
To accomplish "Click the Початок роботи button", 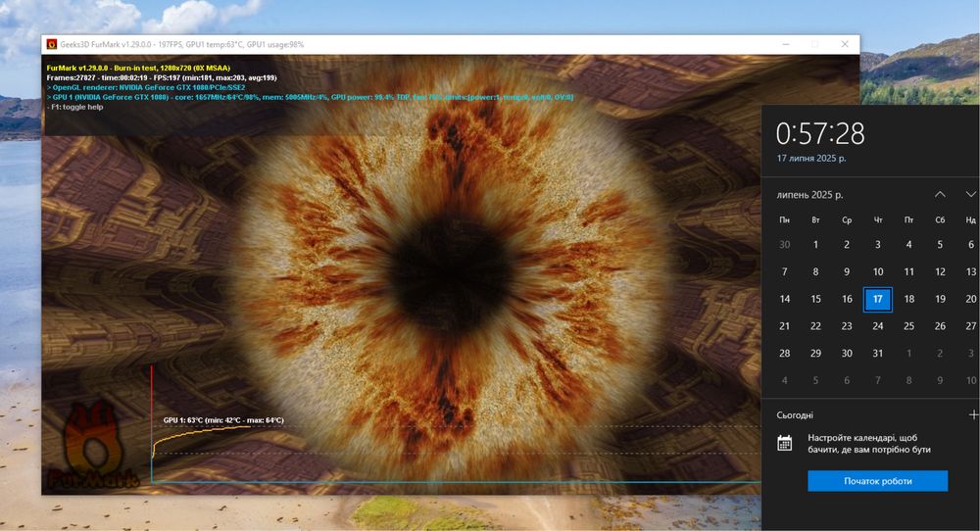I will coord(877,481).
